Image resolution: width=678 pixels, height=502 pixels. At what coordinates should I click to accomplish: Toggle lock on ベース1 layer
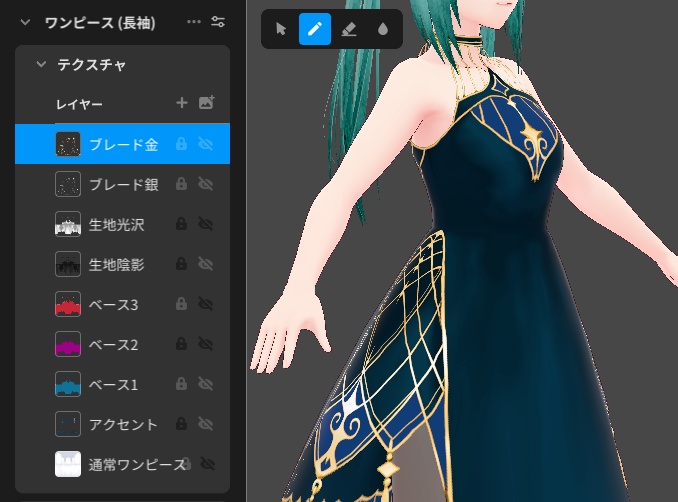[x=182, y=384]
